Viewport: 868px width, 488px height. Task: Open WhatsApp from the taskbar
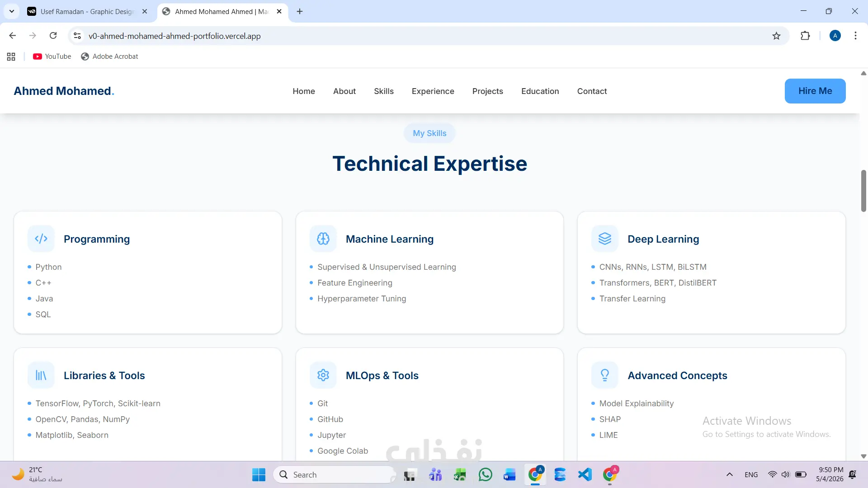coord(486,475)
